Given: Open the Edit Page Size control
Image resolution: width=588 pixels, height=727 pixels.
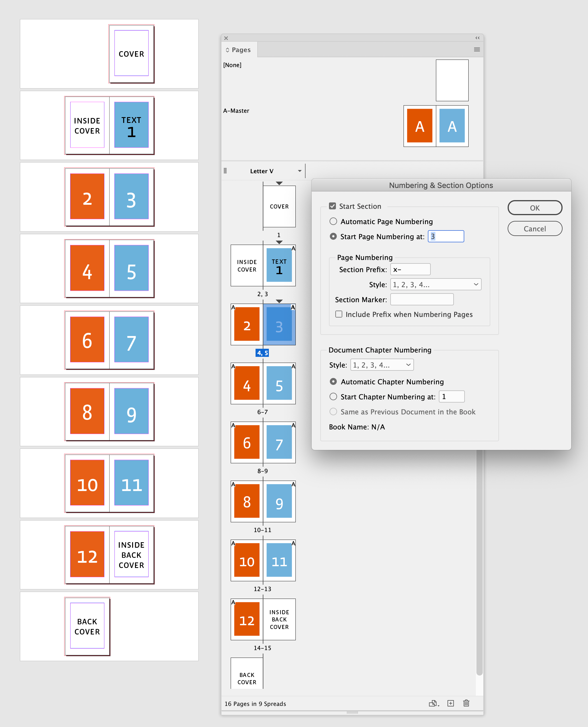Looking at the screenshot, I should [434, 704].
